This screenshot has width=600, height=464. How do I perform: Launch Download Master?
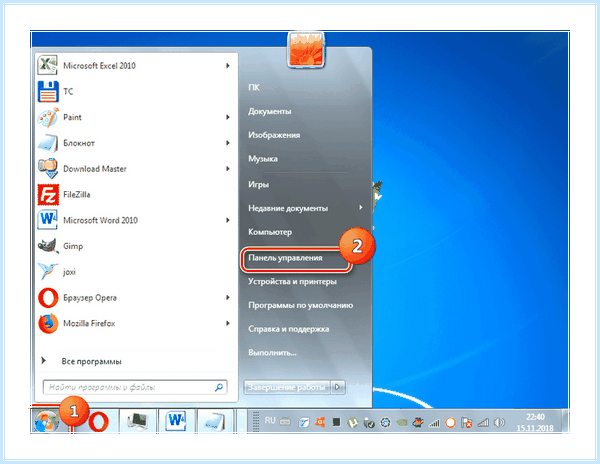point(136,169)
